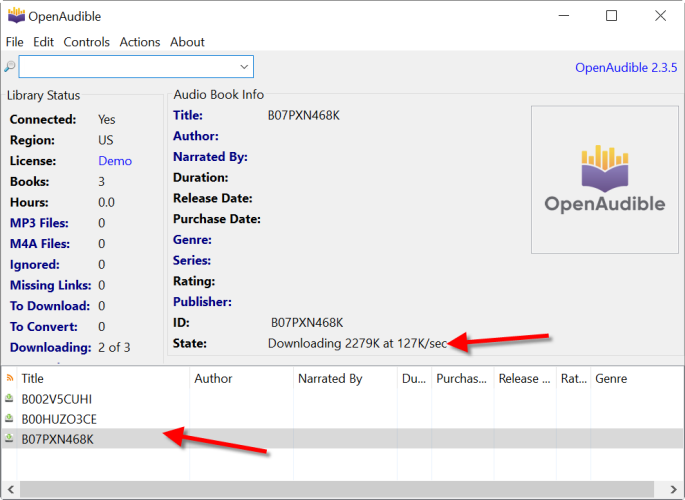Open the About menu
This screenshot has width=685, height=500.
point(187,42)
